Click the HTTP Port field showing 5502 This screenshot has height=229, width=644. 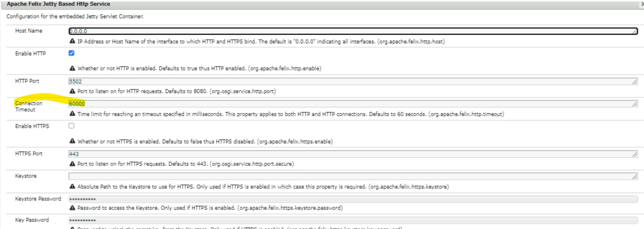click(x=353, y=81)
